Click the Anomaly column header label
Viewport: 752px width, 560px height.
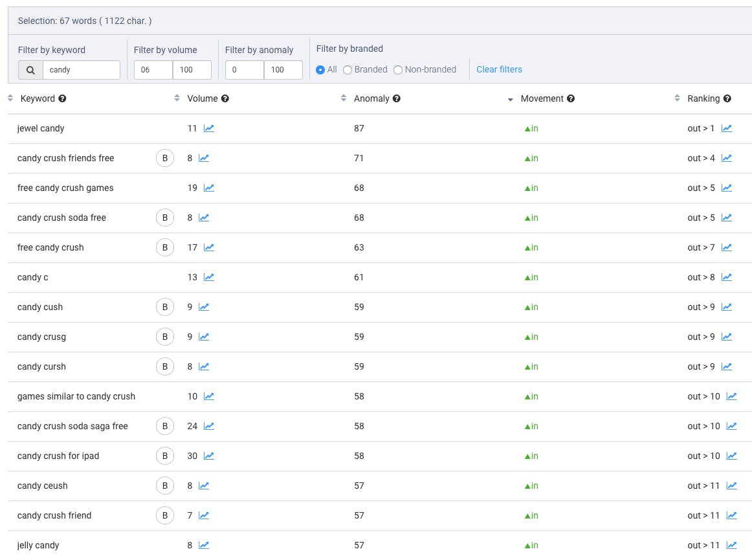(x=371, y=98)
